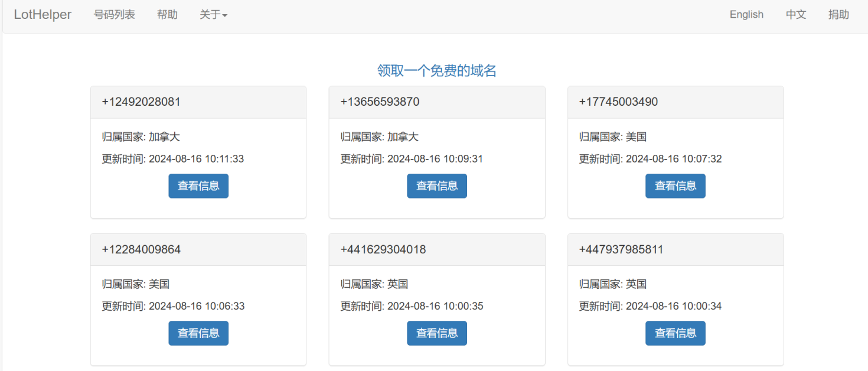Click the +12284009864 phone number heading
Screen dimensions: 868x371
pos(141,249)
